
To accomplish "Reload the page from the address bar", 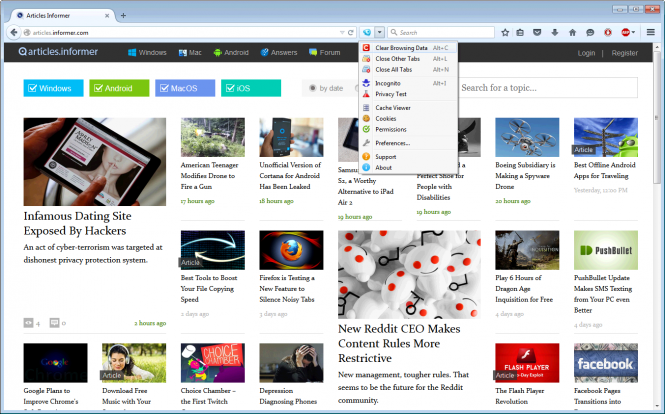I will [x=351, y=32].
